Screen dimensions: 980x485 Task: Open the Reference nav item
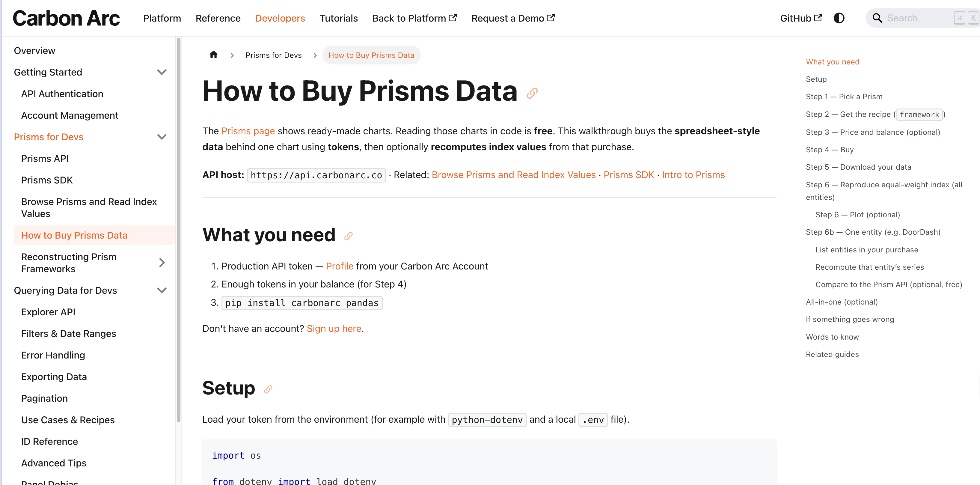pyautogui.click(x=218, y=18)
